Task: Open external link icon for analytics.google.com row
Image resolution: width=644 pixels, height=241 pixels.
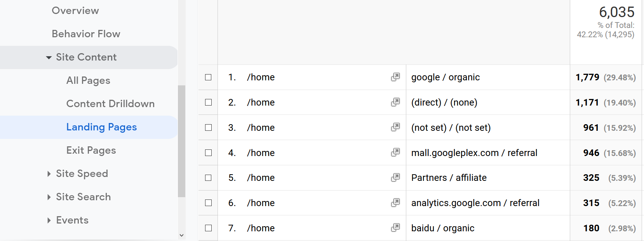Action: coord(395,203)
